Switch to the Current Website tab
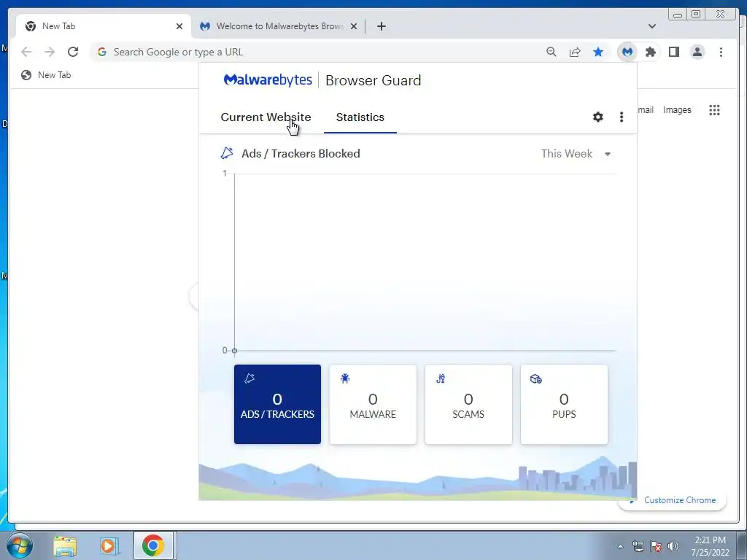Viewport: 747px width, 560px height. [x=266, y=117]
